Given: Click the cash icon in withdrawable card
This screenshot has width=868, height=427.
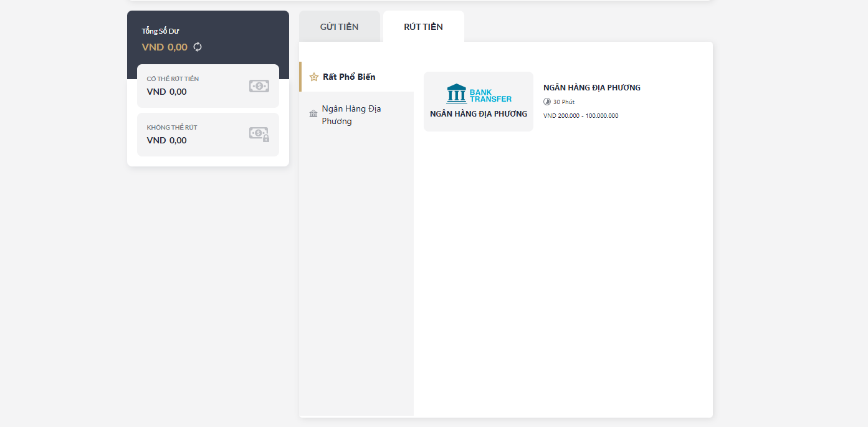Looking at the screenshot, I should pyautogui.click(x=259, y=86).
